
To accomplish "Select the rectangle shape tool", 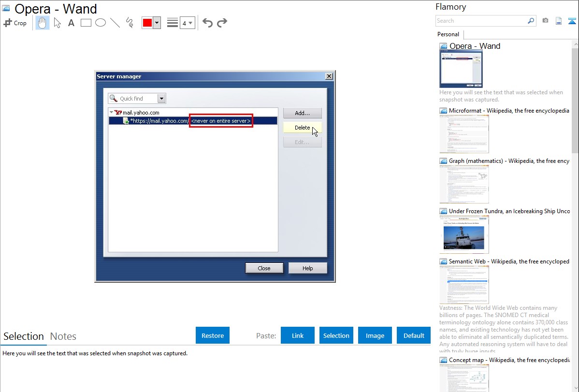I will (x=86, y=23).
